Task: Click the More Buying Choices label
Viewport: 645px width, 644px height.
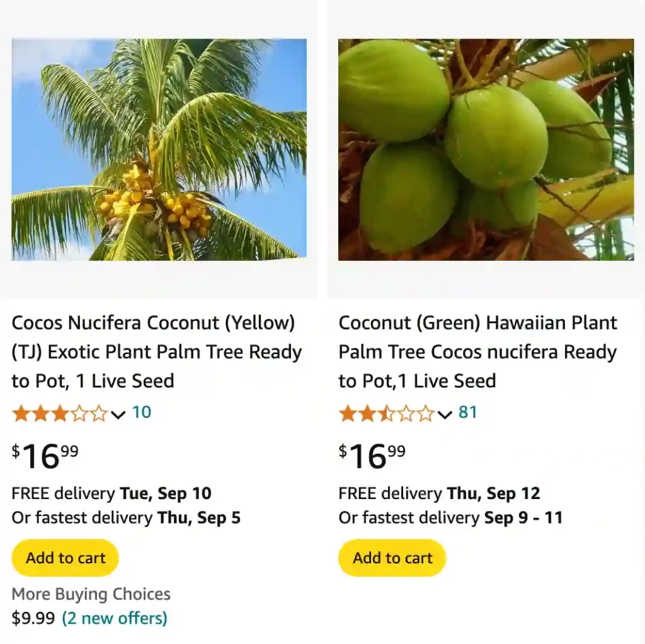Action: (x=91, y=594)
